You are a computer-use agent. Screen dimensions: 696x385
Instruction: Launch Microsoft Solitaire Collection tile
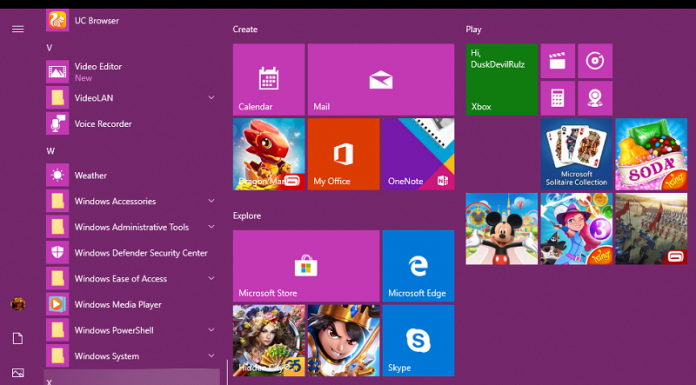pyautogui.click(x=576, y=154)
